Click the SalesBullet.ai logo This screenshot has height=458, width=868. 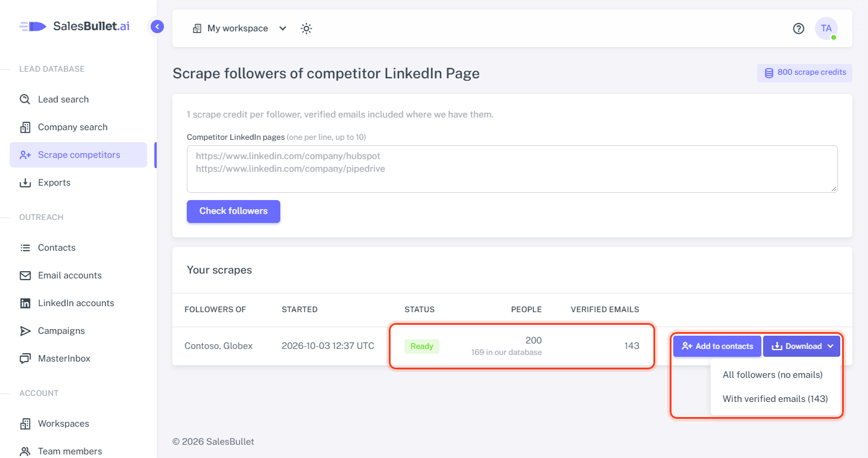pyautogui.click(x=74, y=27)
